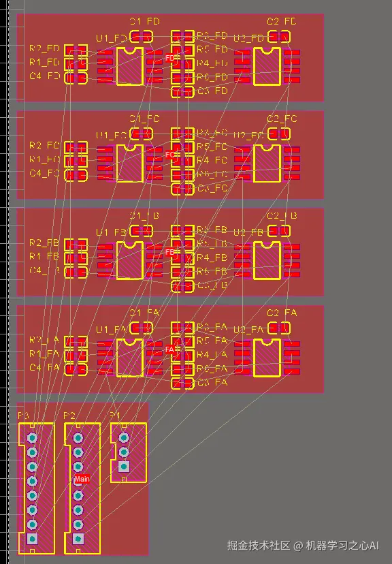Select the R2_FC resistor footprint

click(x=76, y=147)
